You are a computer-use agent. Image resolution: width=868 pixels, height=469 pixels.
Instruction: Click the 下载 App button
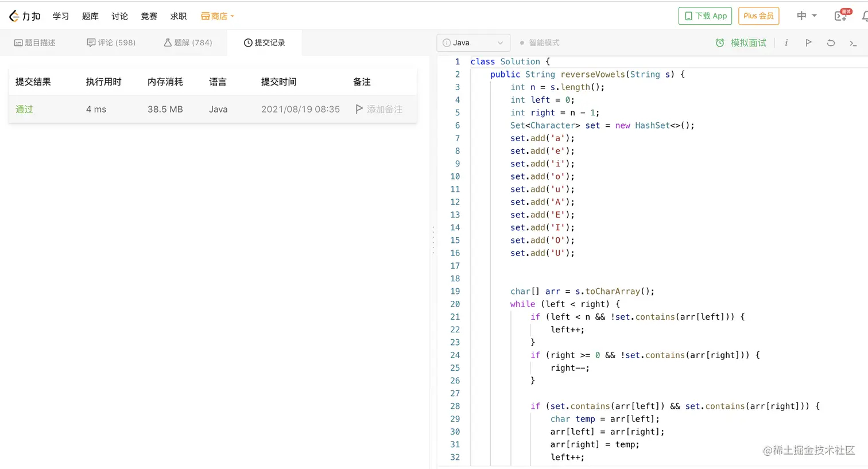coord(705,16)
